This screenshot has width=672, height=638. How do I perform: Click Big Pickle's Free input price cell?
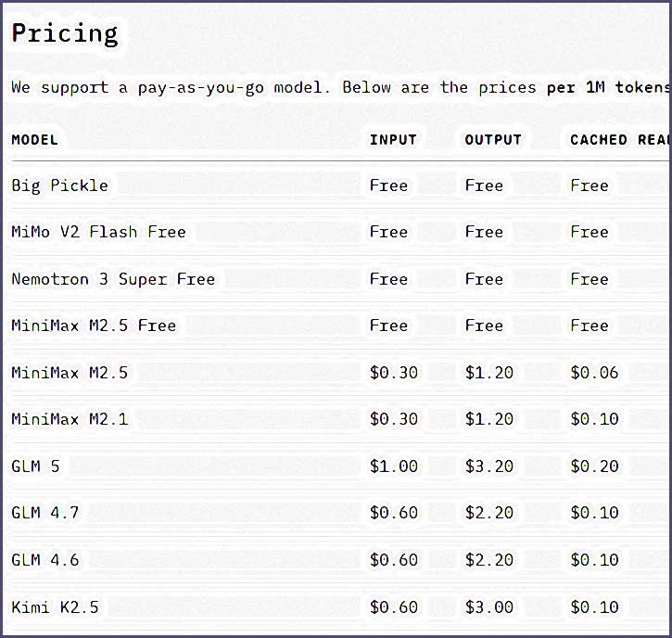388,185
